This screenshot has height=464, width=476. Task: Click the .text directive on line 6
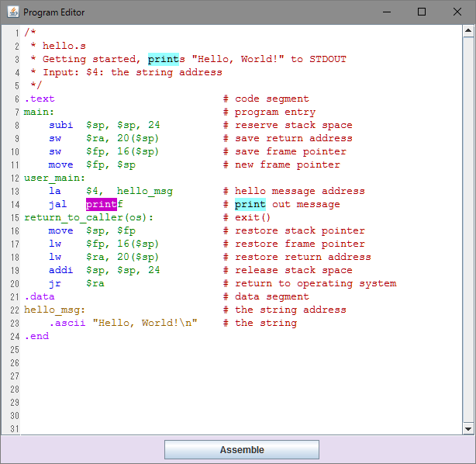(x=39, y=99)
